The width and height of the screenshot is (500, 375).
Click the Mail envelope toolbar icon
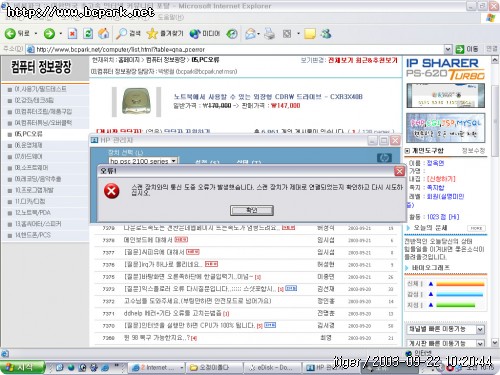click(x=251, y=34)
